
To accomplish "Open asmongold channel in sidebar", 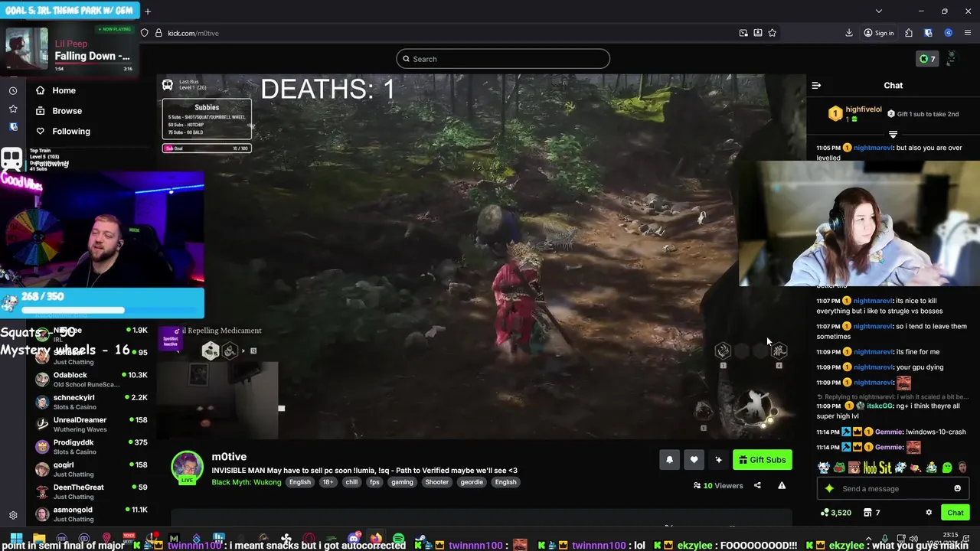I will click(92, 514).
